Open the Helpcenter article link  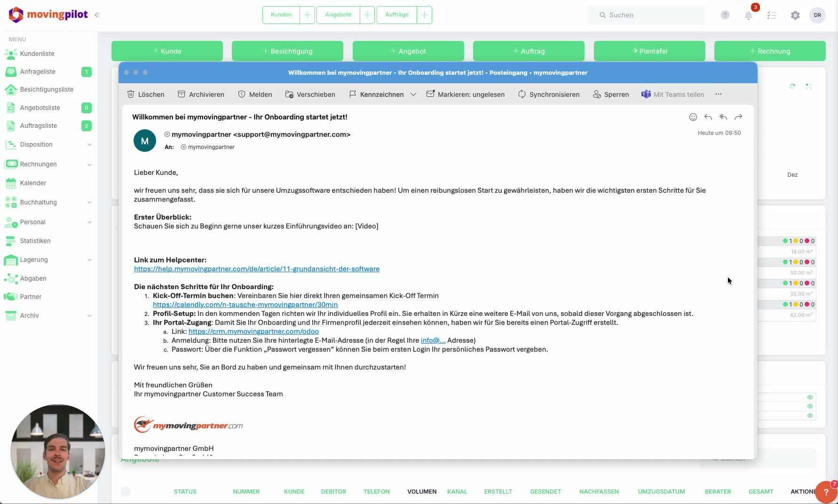click(x=257, y=269)
